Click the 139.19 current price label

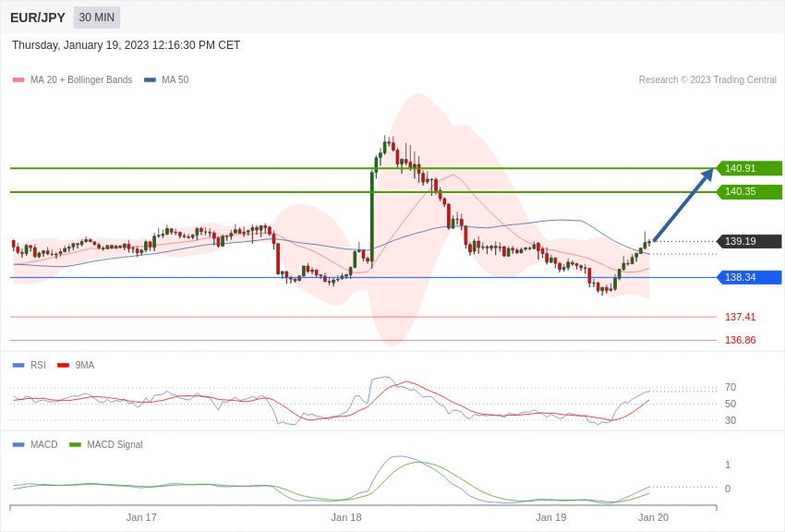pos(750,241)
